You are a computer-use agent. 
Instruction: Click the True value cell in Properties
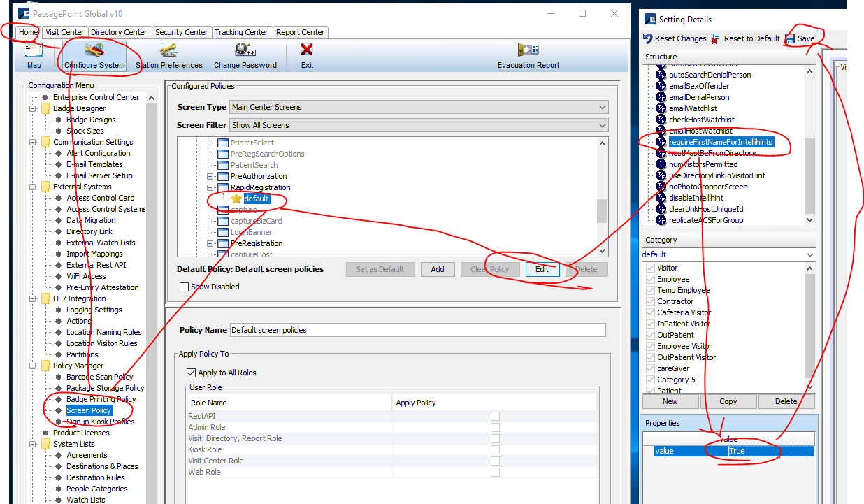[771, 451]
